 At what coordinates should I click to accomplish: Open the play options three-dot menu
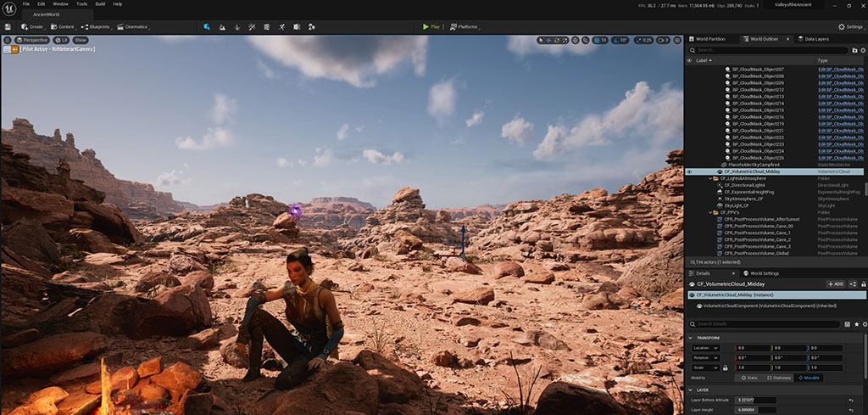point(442,26)
